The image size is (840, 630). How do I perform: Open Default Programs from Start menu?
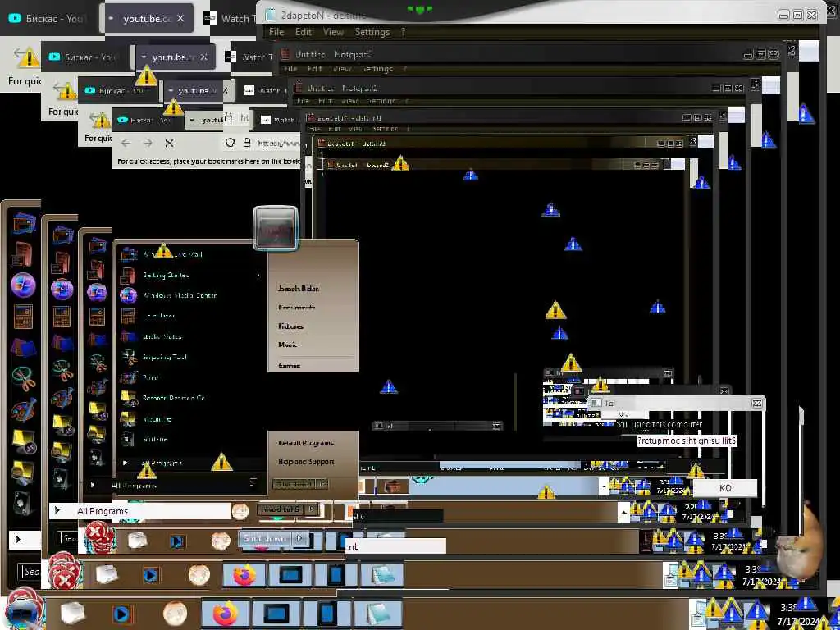point(306,443)
